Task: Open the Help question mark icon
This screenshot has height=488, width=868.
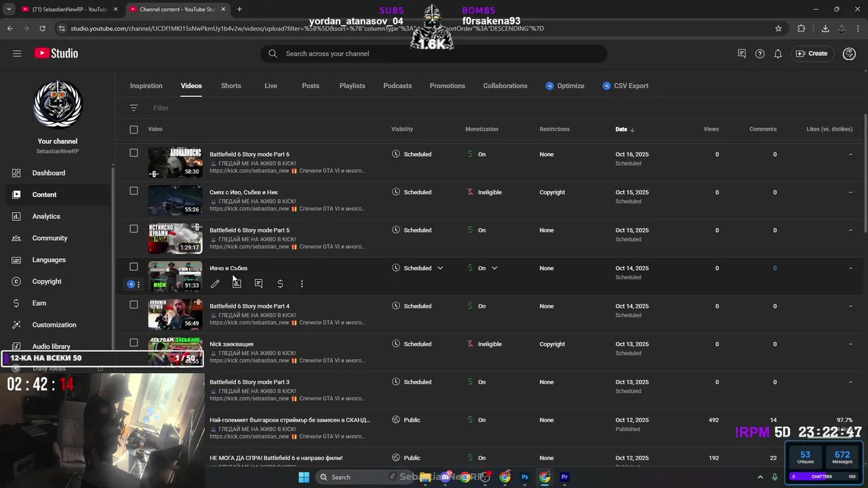Action: point(759,54)
